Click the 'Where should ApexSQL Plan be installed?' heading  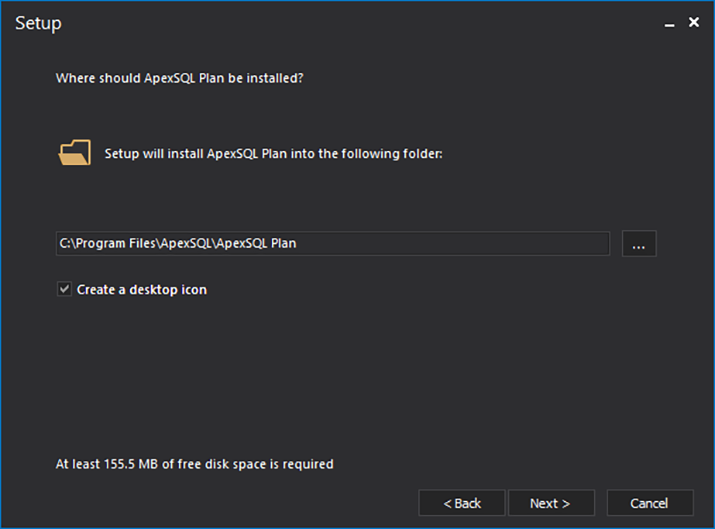(179, 77)
